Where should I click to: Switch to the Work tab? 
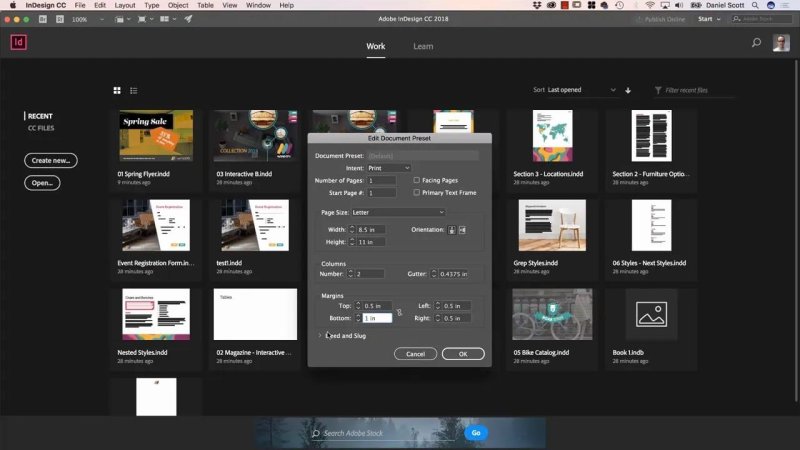pos(376,46)
